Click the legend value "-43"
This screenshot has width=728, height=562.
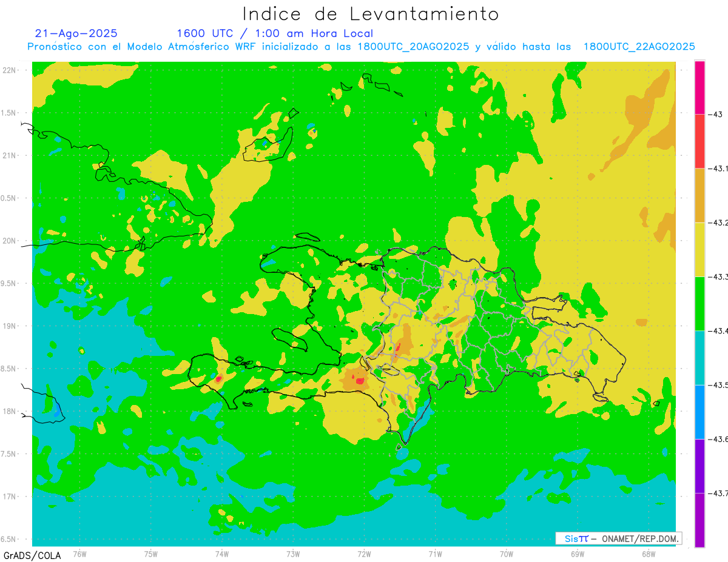pyautogui.click(x=716, y=114)
